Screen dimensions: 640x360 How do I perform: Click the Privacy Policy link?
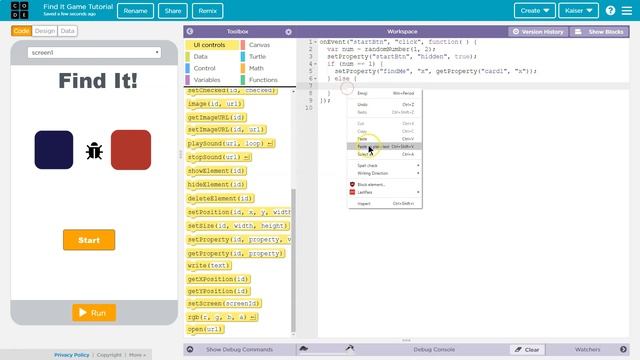click(x=71, y=355)
